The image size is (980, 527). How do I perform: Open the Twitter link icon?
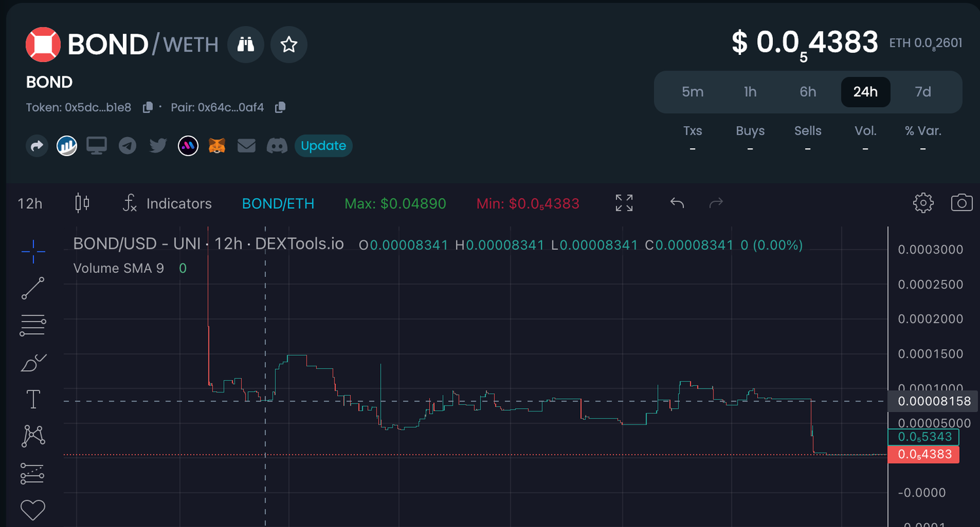point(157,146)
